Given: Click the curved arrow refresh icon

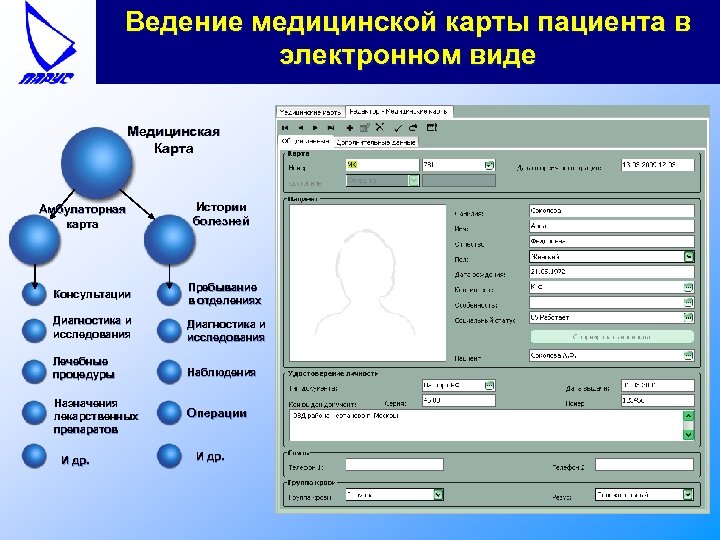Looking at the screenshot, I should point(413,128).
